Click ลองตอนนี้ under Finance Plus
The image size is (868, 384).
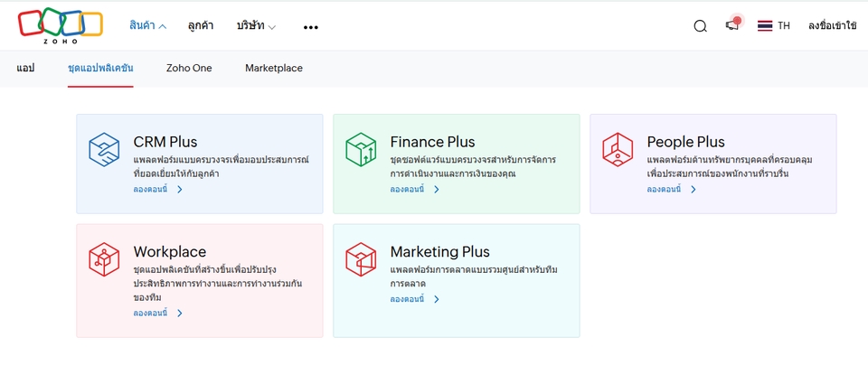[407, 189]
